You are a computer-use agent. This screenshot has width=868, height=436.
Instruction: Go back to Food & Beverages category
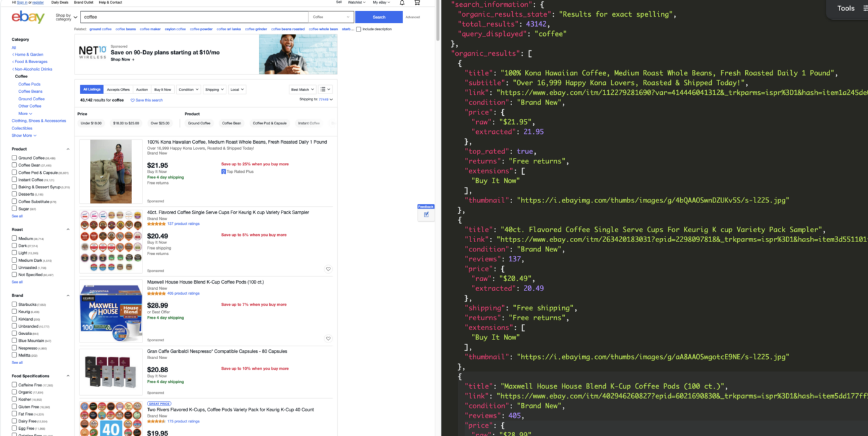point(30,62)
